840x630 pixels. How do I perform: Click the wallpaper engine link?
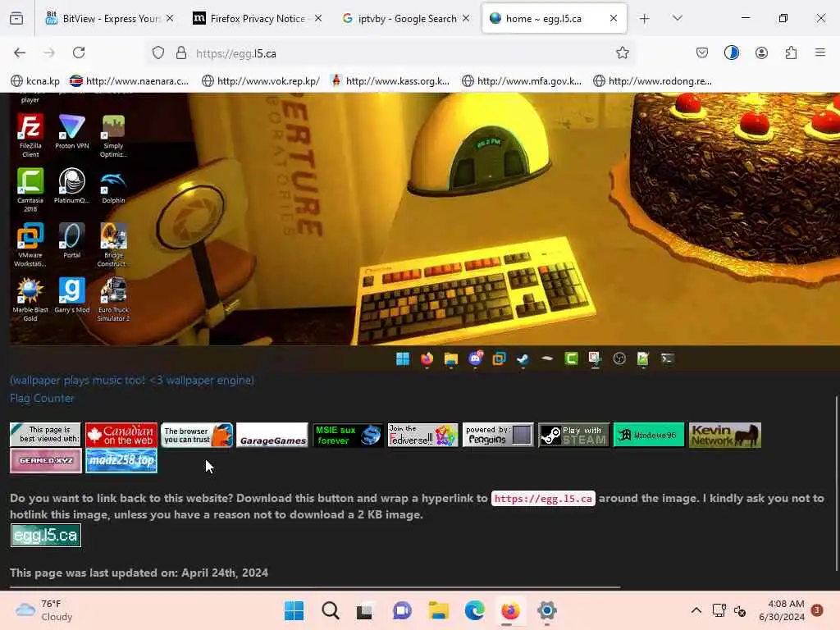(132, 381)
